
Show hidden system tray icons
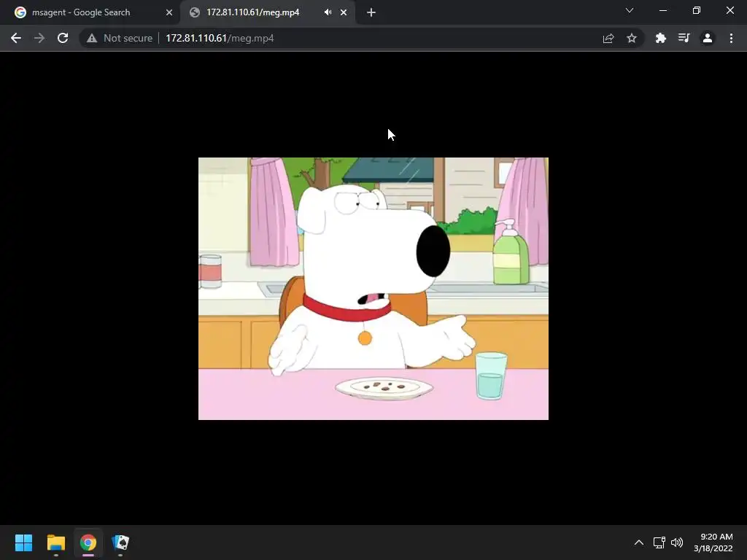point(639,542)
